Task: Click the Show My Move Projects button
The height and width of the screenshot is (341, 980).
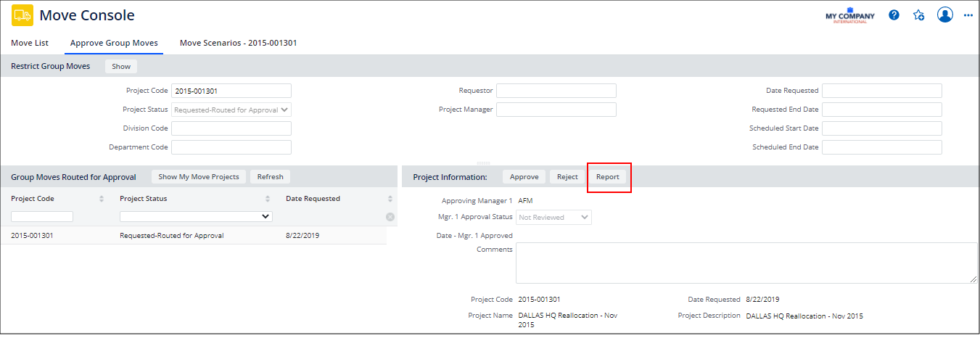Action: [x=199, y=177]
